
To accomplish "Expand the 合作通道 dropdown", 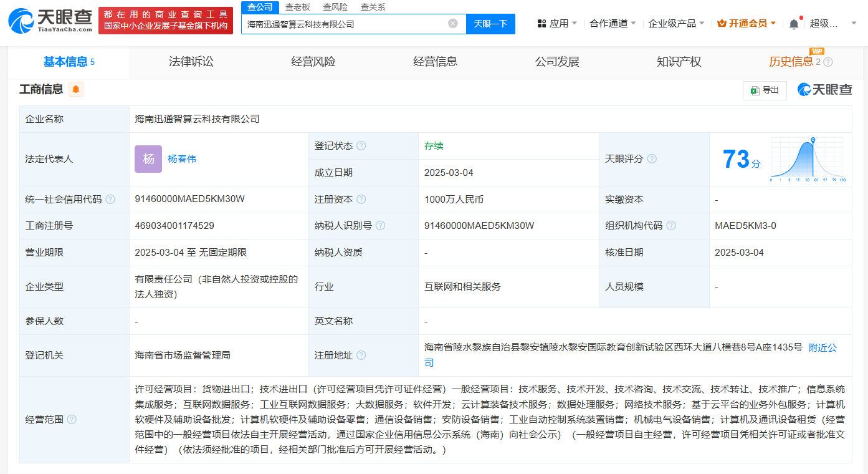I will [613, 24].
